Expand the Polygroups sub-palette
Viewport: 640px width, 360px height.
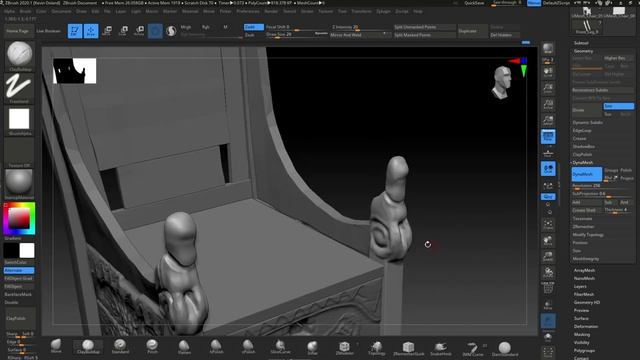[x=584, y=351]
